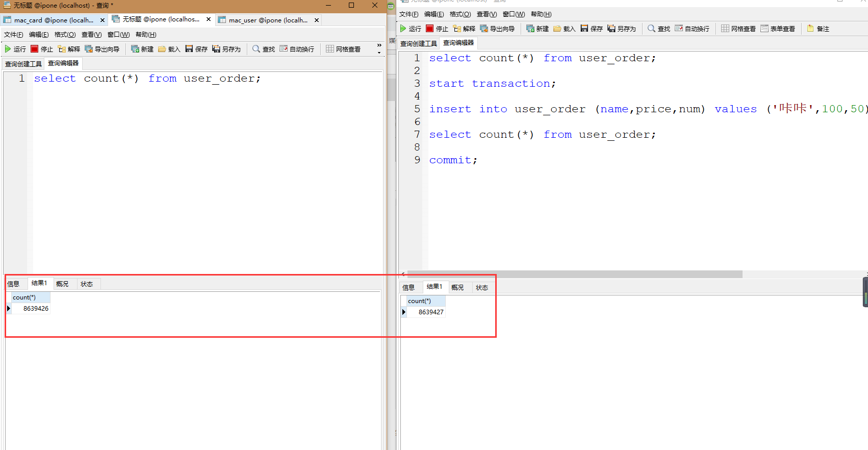Viewport: 868px width, 450px height.
Task: Toggle auto wrap in left window
Action: click(297, 49)
